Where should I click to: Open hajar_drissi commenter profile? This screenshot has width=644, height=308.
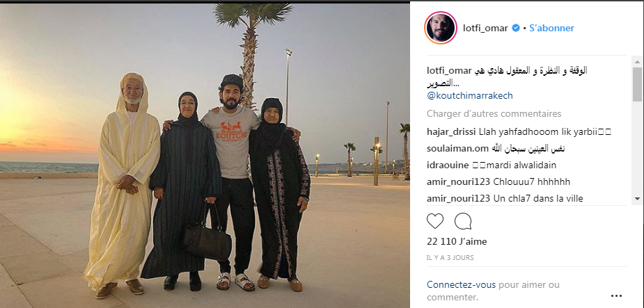click(451, 131)
